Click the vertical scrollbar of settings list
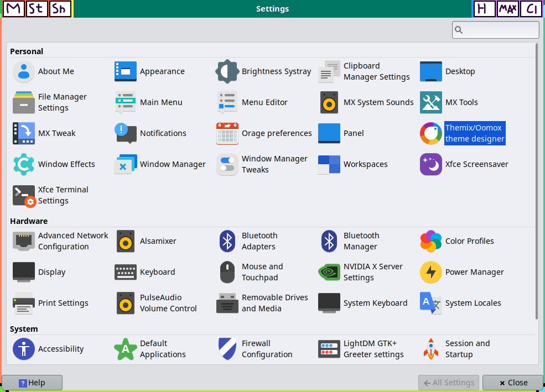545x392 pixels. click(x=536, y=182)
